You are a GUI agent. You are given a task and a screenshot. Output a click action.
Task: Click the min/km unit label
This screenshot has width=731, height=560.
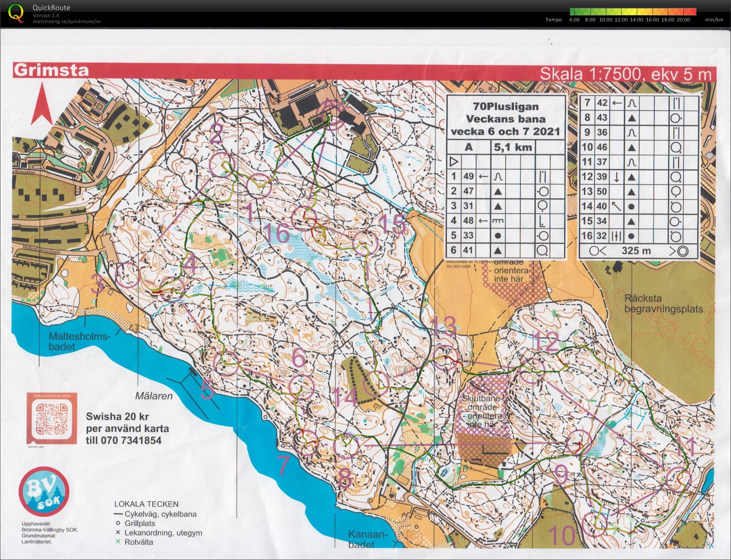click(714, 20)
